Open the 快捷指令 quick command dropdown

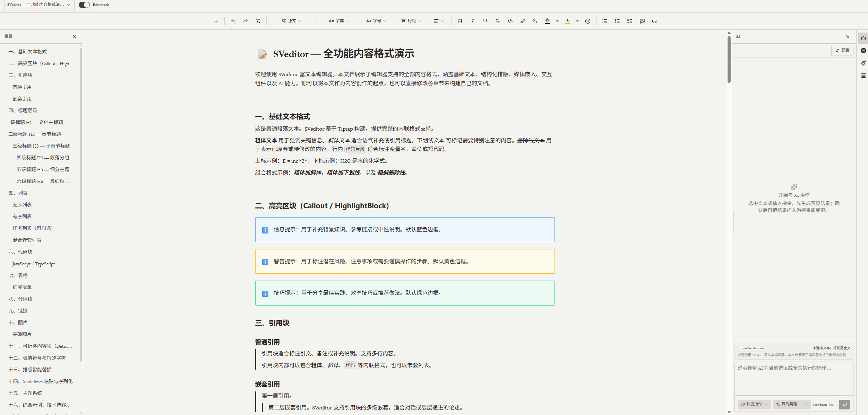(x=754, y=404)
